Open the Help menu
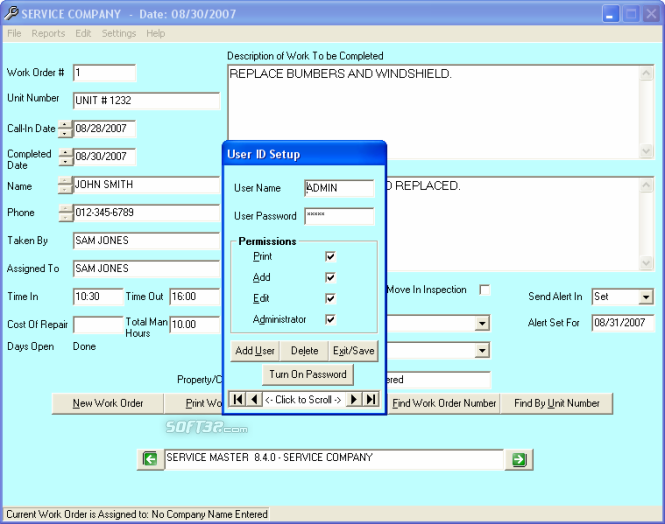 156,33
